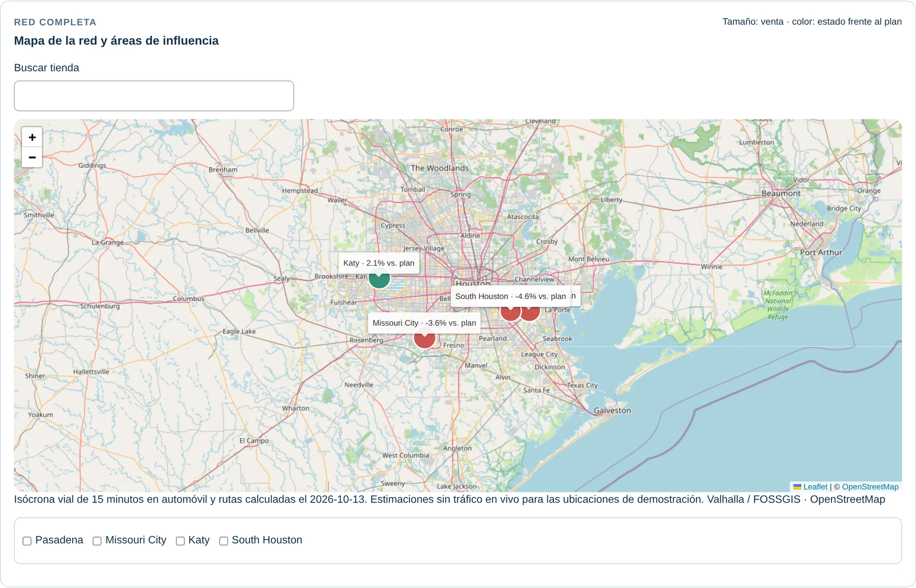Screen dimensions: 916x588
Task: Zoom out on the map
Action: [32, 158]
